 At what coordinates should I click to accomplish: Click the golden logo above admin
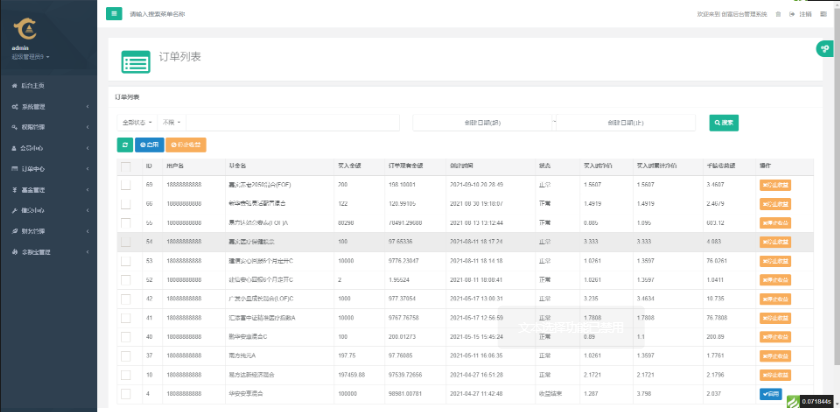[x=25, y=29]
